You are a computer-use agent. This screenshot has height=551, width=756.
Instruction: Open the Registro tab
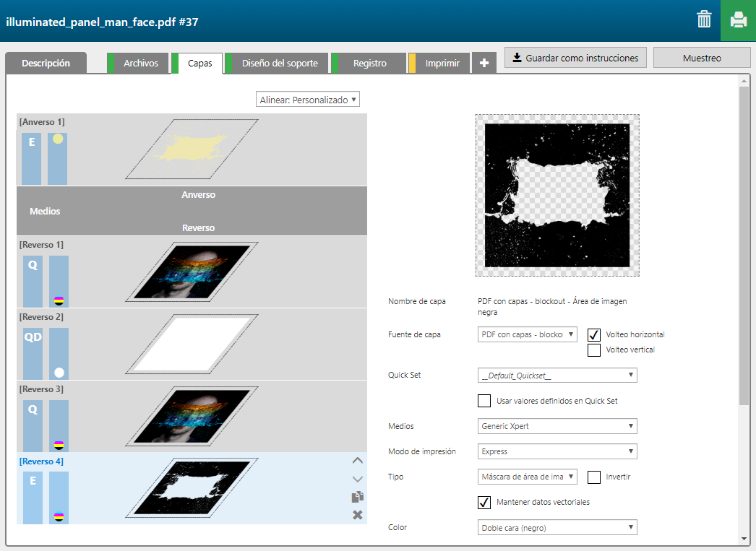[369, 64]
